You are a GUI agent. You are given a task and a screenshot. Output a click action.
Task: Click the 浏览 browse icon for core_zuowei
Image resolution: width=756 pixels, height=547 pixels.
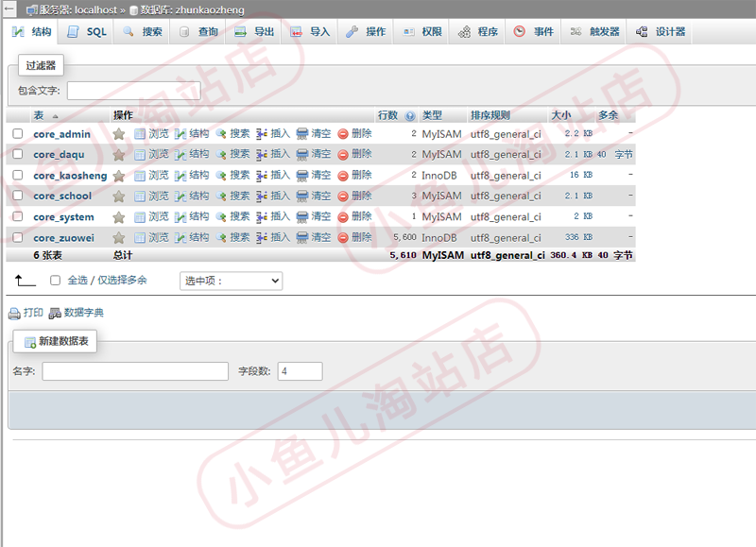click(x=140, y=237)
